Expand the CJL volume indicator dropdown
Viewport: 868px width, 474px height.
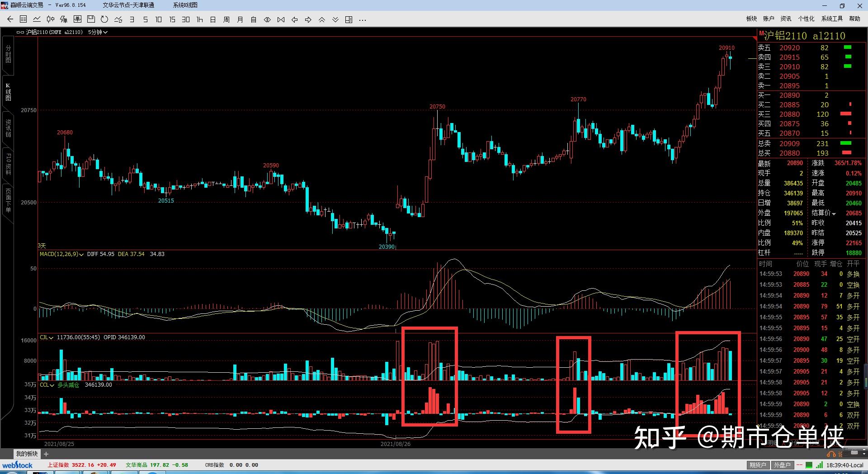[51, 338]
